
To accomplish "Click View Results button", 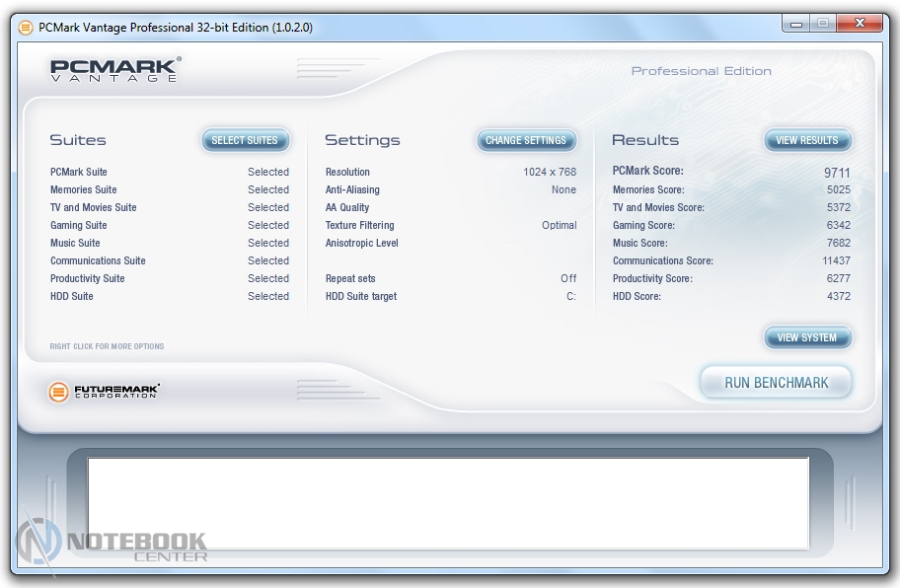I will pos(806,141).
